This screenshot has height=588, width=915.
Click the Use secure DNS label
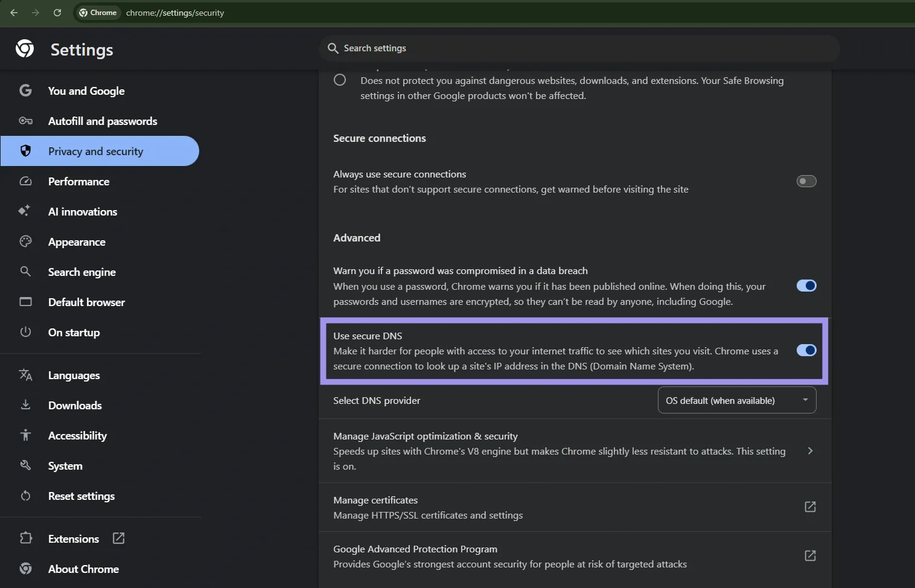[x=368, y=336]
